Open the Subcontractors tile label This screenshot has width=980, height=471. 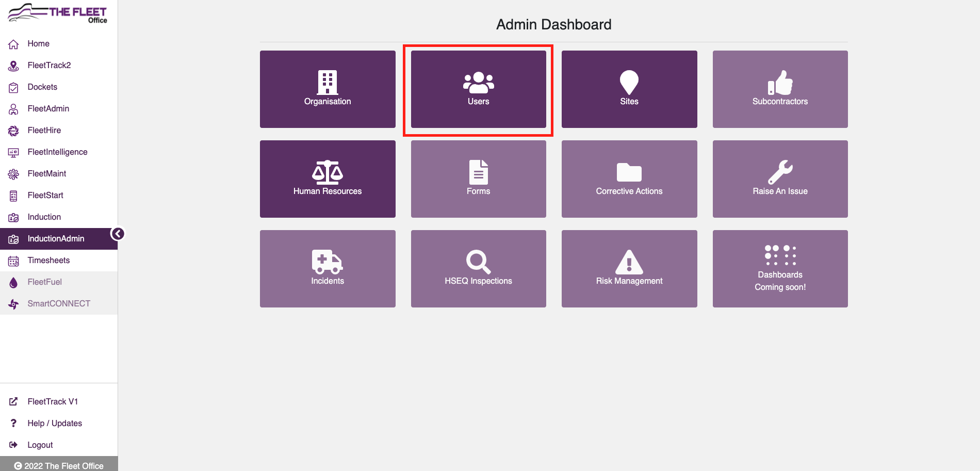point(780,102)
